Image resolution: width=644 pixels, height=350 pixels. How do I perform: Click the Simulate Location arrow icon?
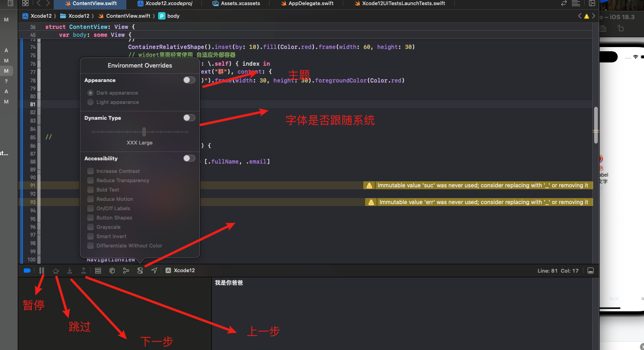154,270
